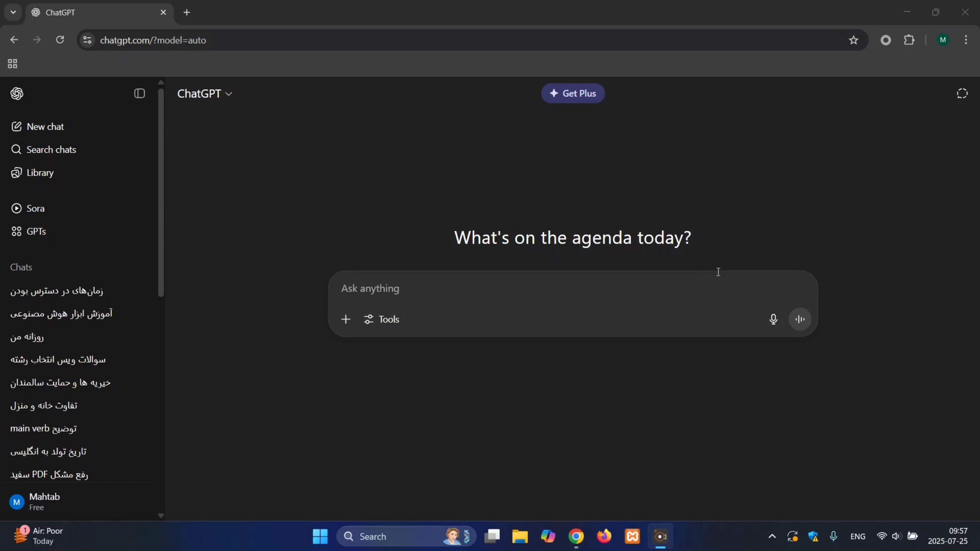This screenshot has width=980, height=551.
Task: Close the ChatGPT tab
Action: tap(163, 12)
